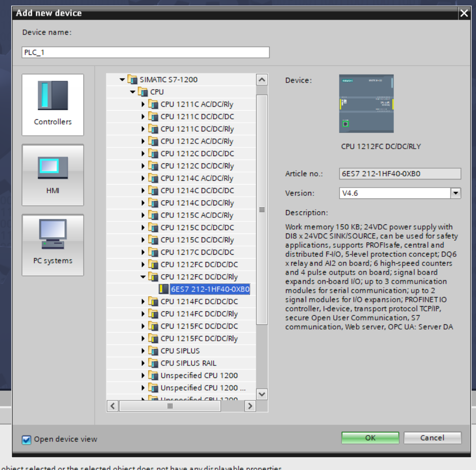Click the Unspecified CPU 1200 folder icon
Image resolution: width=476 pixels, height=470 pixels.
tap(153, 376)
